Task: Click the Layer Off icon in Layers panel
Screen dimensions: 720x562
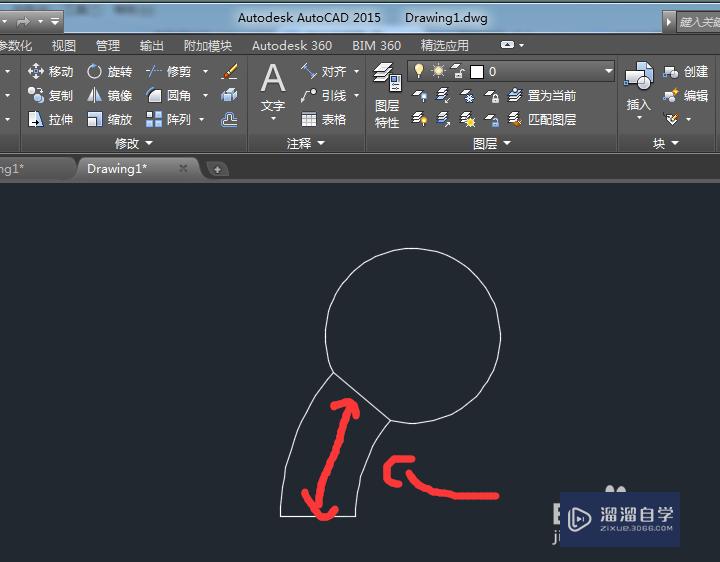Action: (x=419, y=96)
